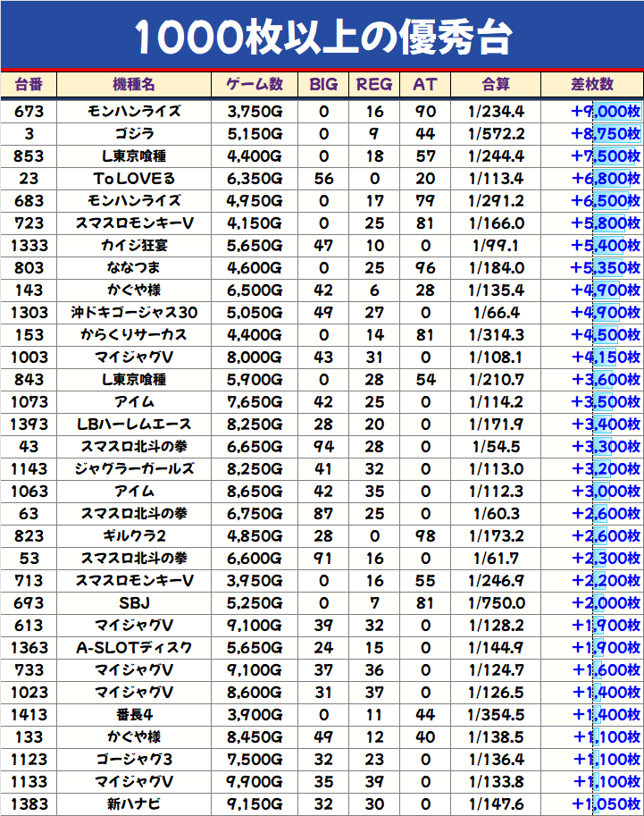Click the 6,350G game count

coord(255,179)
